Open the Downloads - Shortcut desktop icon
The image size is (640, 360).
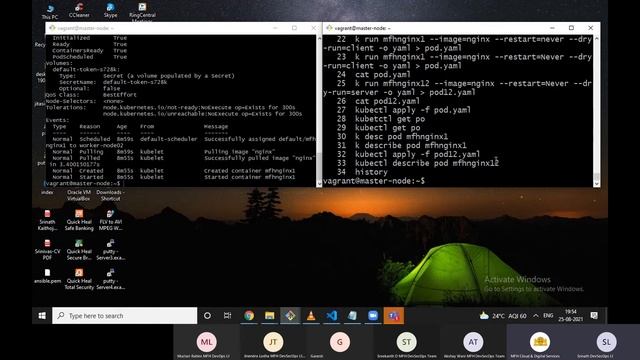(x=111, y=195)
